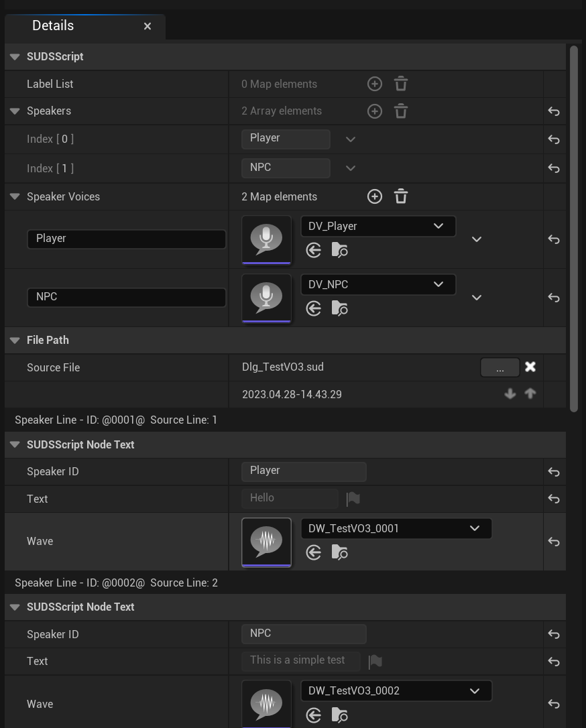Viewport: 586px width, 728px height.
Task: Use selected asset for the DV_NPC voice
Action: pos(314,308)
